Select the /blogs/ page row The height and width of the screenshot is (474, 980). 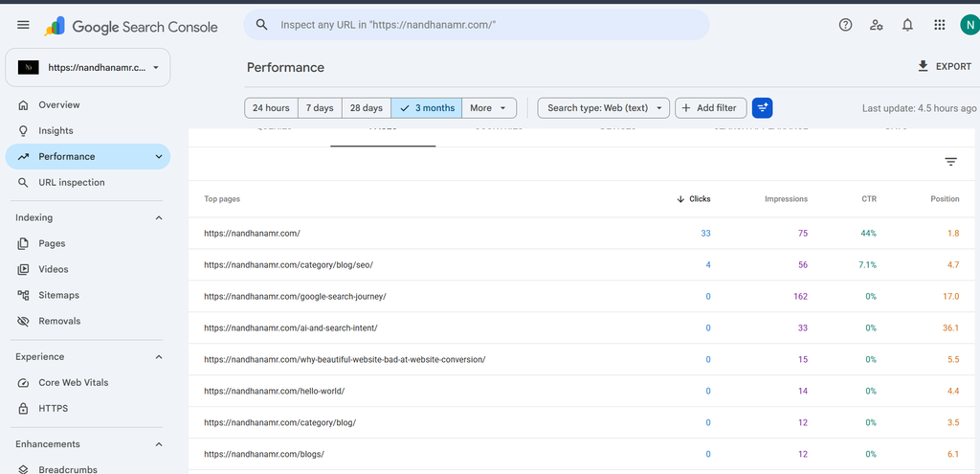pos(584,454)
